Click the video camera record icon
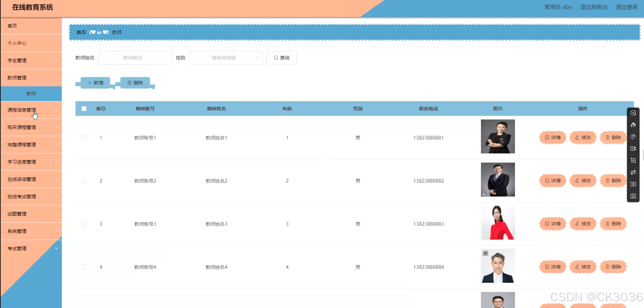This screenshot has height=308, width=644. (x=633, y=148)
